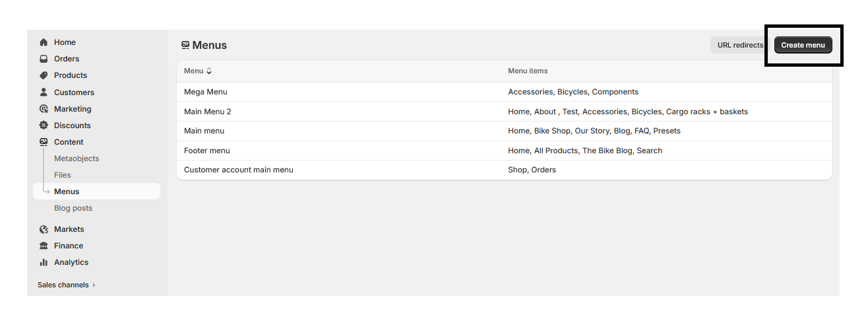This screenshot has width=868, height=325.
Task: Click the Markets globe icon
Action: coord(44,229)
